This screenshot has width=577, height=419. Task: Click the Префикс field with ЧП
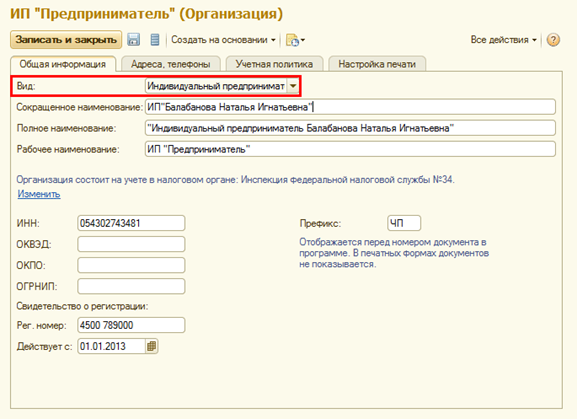click(404, 223)
